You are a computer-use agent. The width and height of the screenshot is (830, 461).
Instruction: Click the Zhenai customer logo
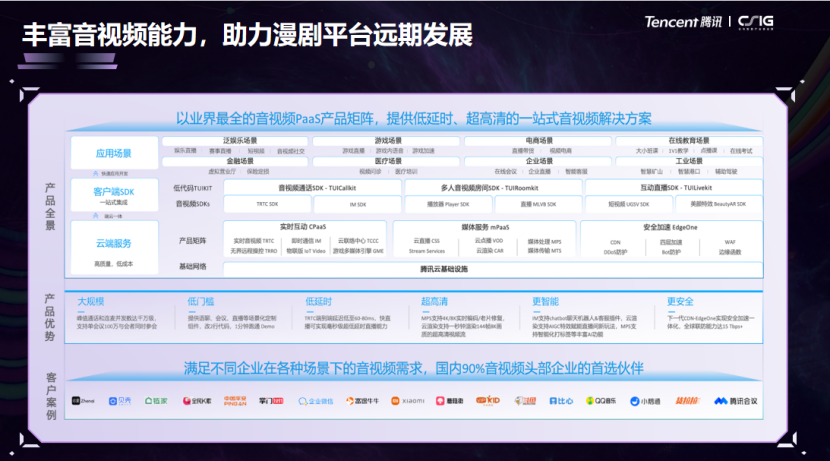point(83,401)
